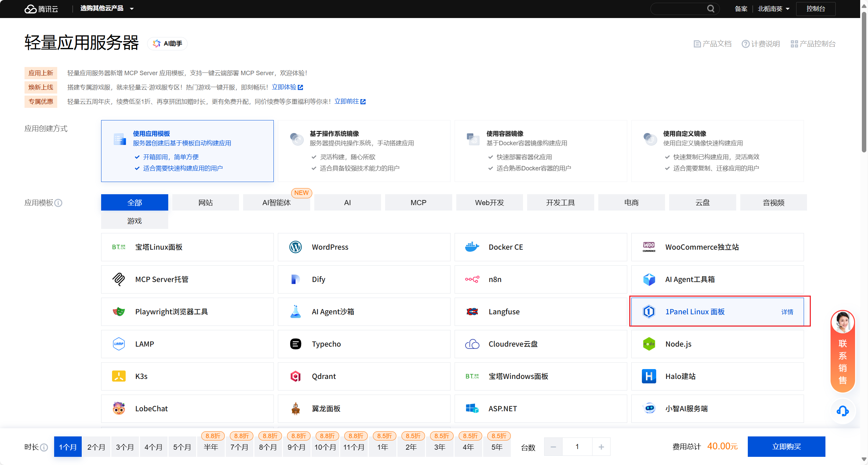
Task: Click the Dify logo icon
Action: tap(295, 279)
